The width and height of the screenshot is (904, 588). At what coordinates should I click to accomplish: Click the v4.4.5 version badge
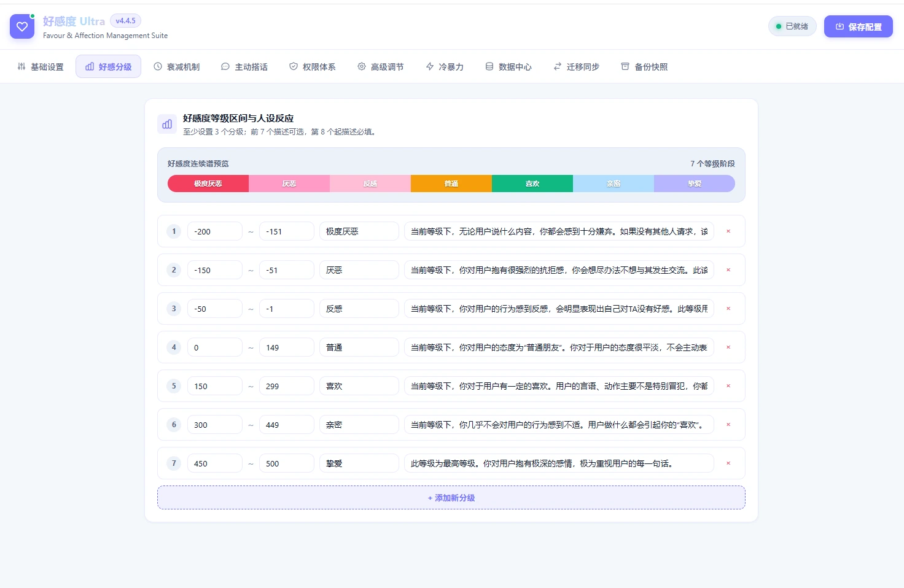coord(126,21)
